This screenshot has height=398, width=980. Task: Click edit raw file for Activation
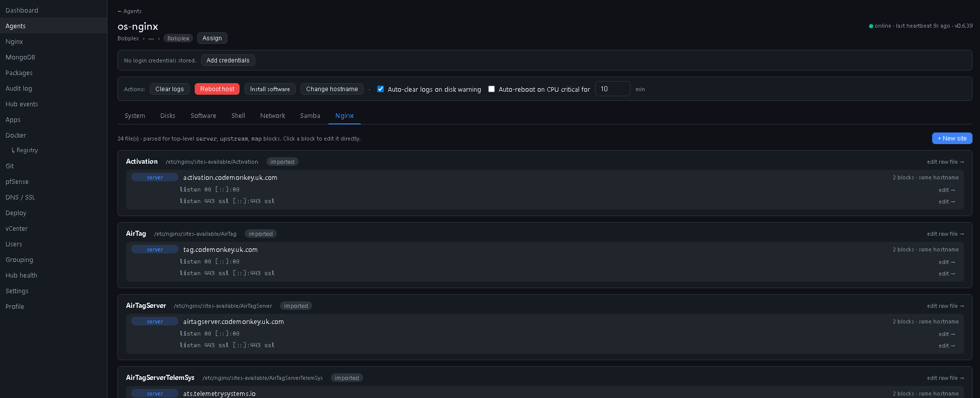[x=945, y=162]
